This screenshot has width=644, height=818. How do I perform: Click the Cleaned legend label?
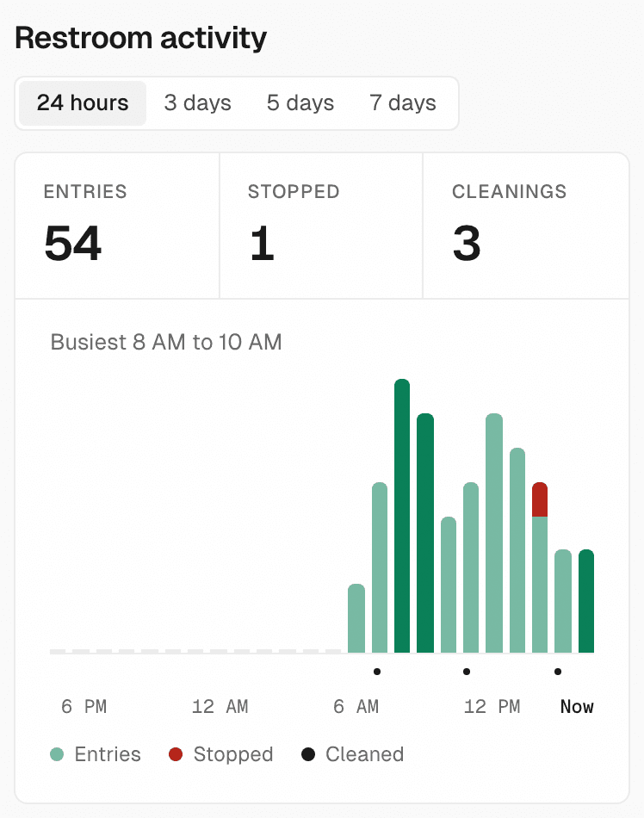364,754
